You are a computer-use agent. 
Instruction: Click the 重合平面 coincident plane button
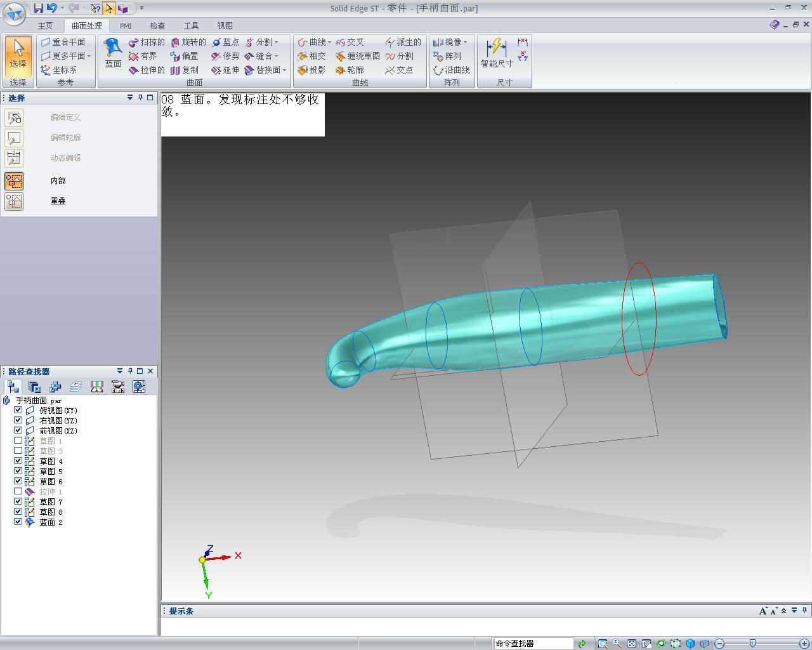[x=63, y=42]
